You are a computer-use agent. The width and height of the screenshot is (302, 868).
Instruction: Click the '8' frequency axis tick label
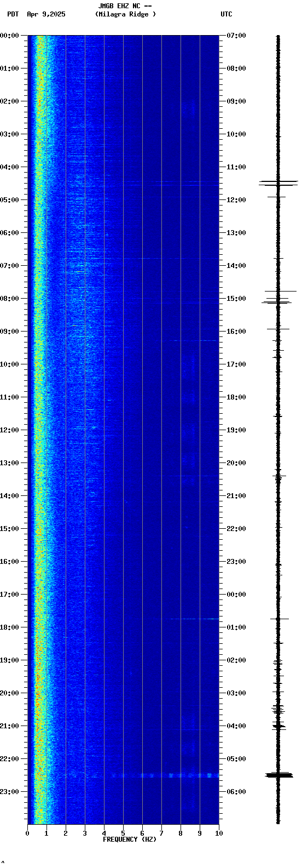[x=181, y=833]
